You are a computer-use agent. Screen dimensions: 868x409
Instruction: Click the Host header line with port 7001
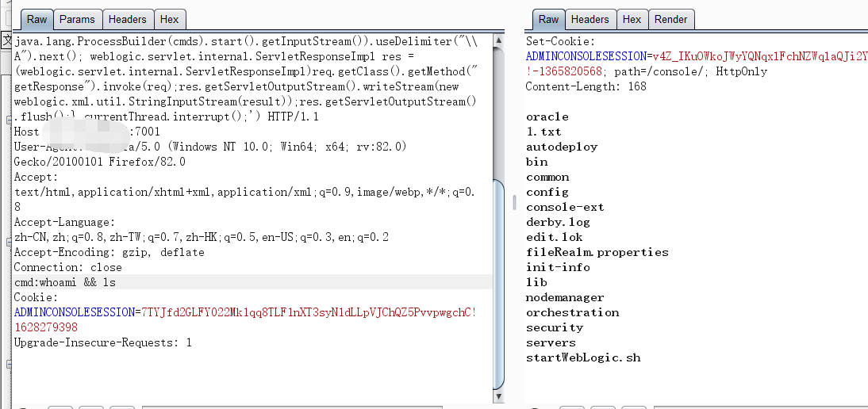point(87,132)
